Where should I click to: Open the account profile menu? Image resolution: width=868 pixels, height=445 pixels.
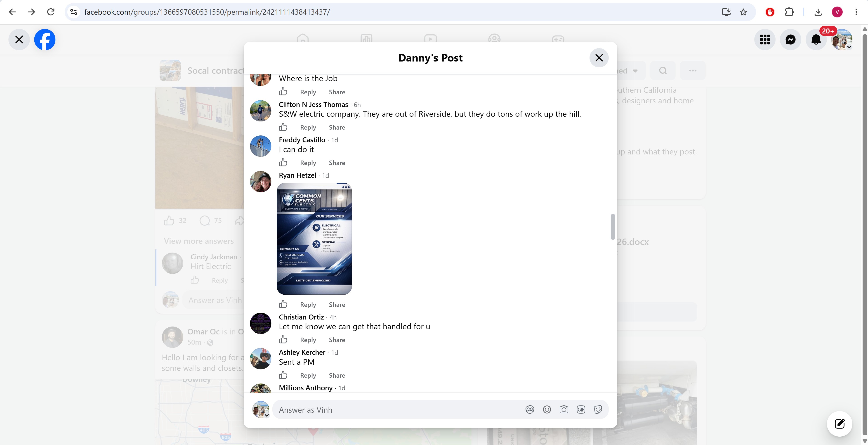coord(842,39)
